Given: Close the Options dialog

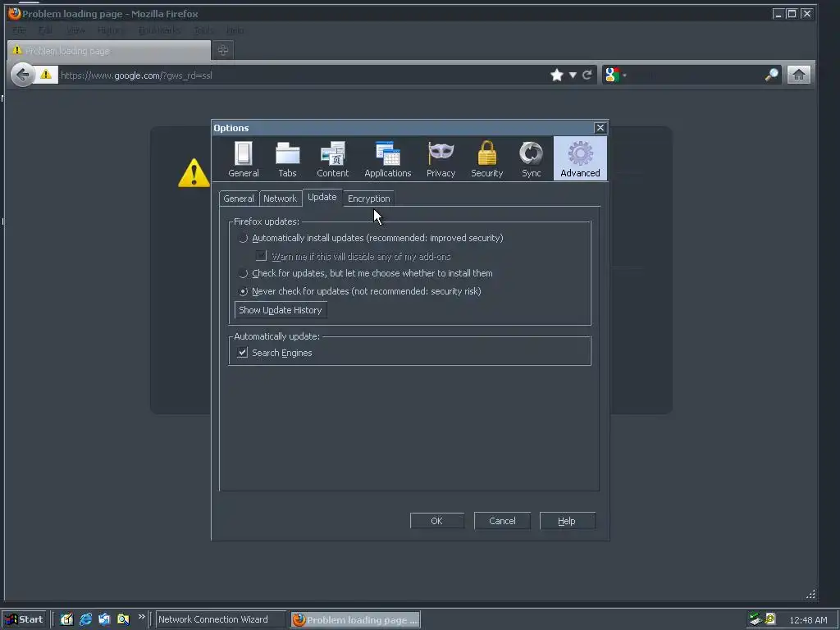Looking at the screenshot, I should (600, 127).
